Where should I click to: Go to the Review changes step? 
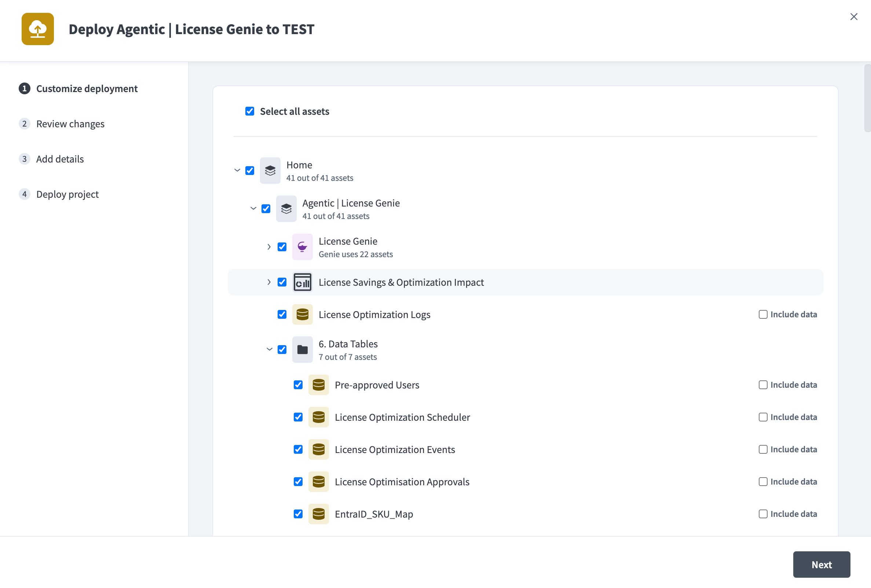pyautogui.click(x=62, y=124)
